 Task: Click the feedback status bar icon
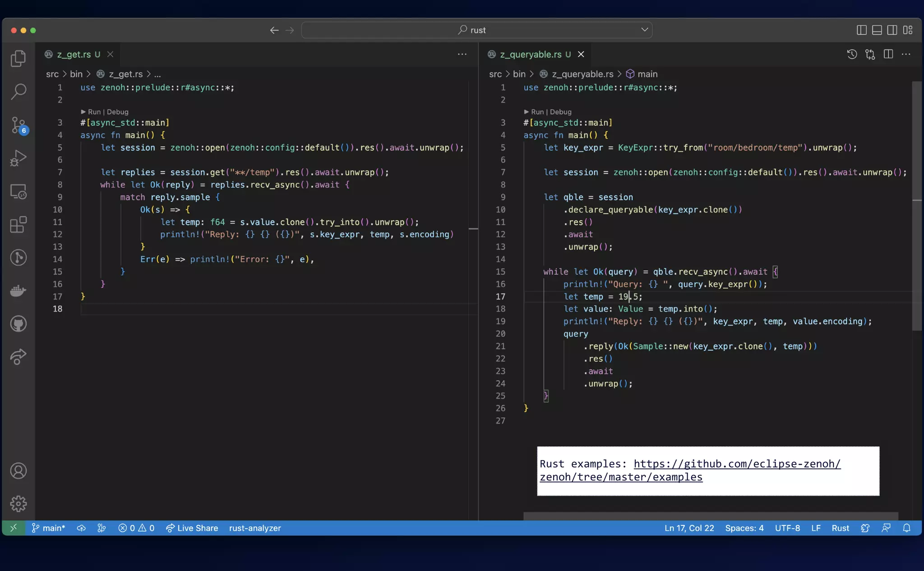[x=886, y=528]
